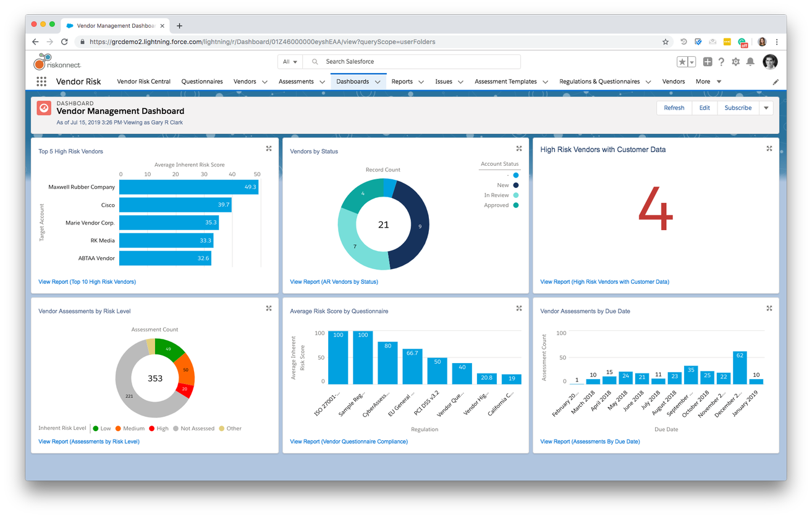This screenshot has width=812, height=517.
Task: Open the Issues tab
Action: (444, 82)
